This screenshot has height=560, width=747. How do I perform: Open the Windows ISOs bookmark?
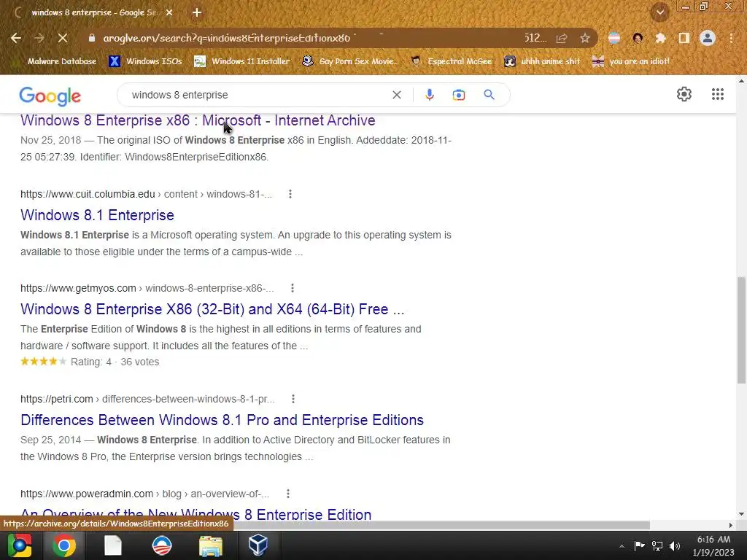coord(146,61)
